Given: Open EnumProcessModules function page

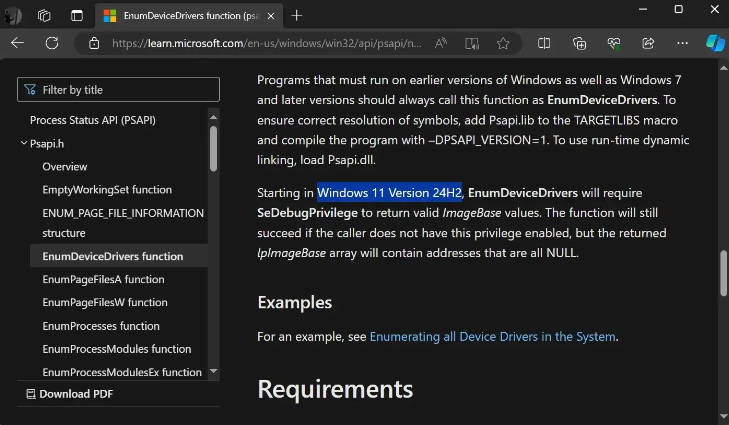Looking at the screenshot, I should [117, 349].
